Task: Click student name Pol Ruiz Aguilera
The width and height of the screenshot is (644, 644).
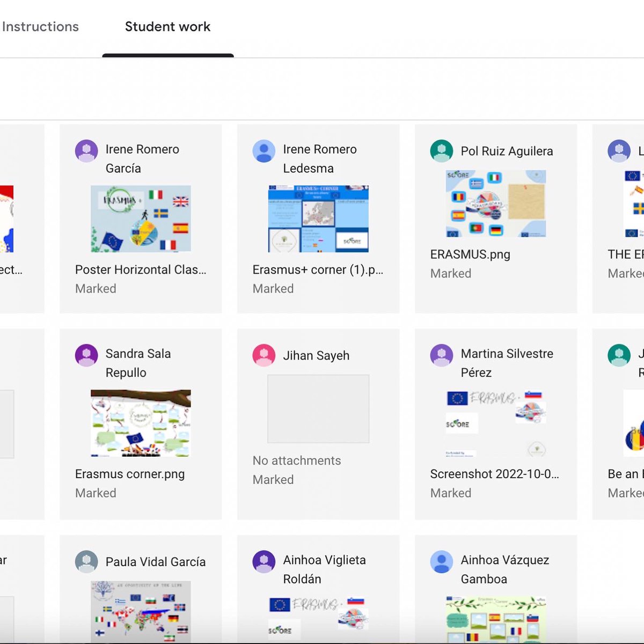Action: [x=507, y=151]
